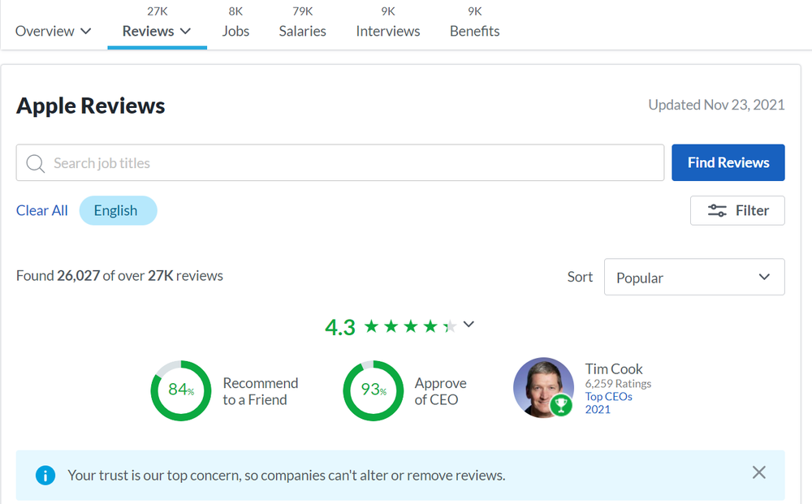Dismiss the trust notice banner
The height and width of the screenshot is (504, 812).
point(758,472)
